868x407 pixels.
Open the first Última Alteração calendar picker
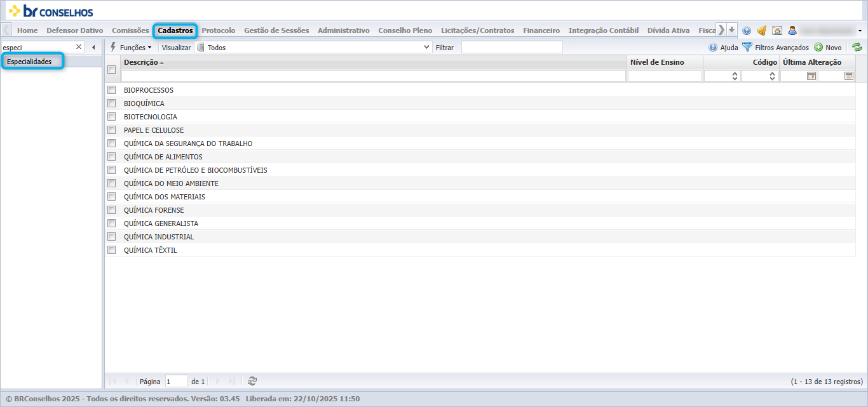[811, 76]
